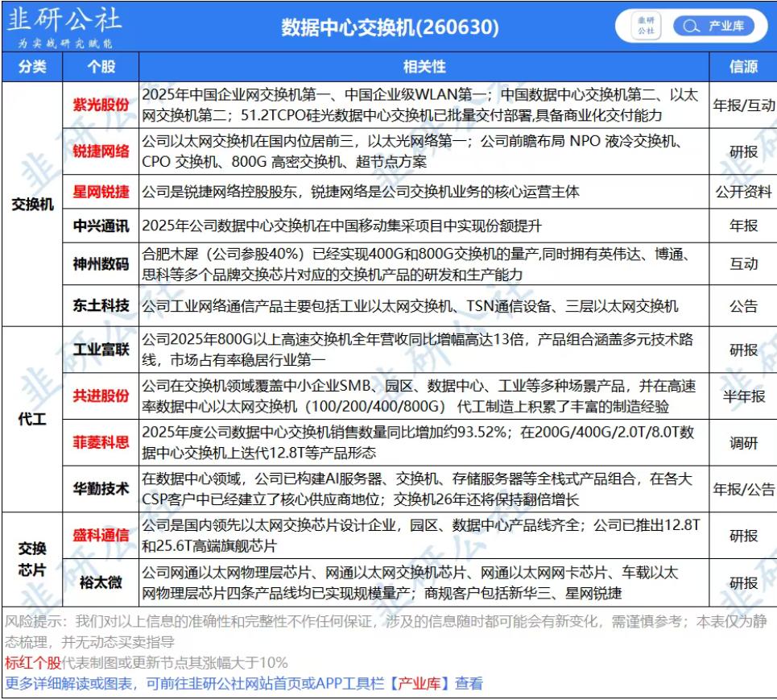Click 年报/互动 source for 紫光股份
777x700 pixels.
(743, 105)
